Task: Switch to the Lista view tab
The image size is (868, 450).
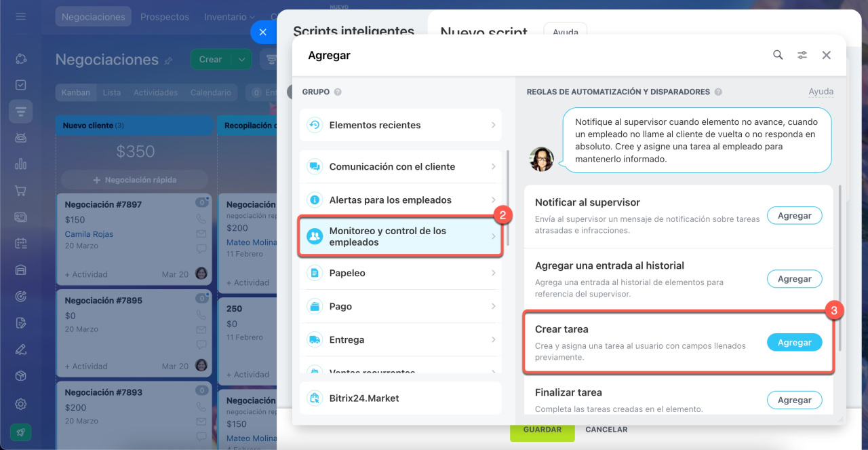Action: [112, 92]
